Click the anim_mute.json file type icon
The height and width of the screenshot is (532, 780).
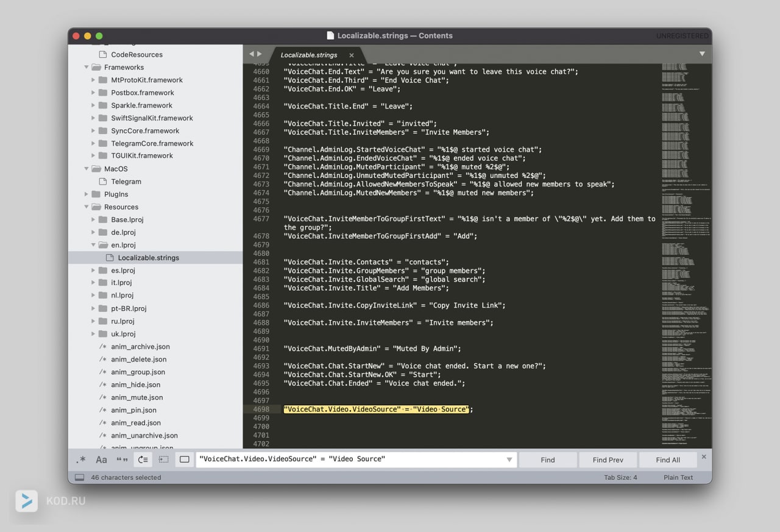click(x=103, y=397)
